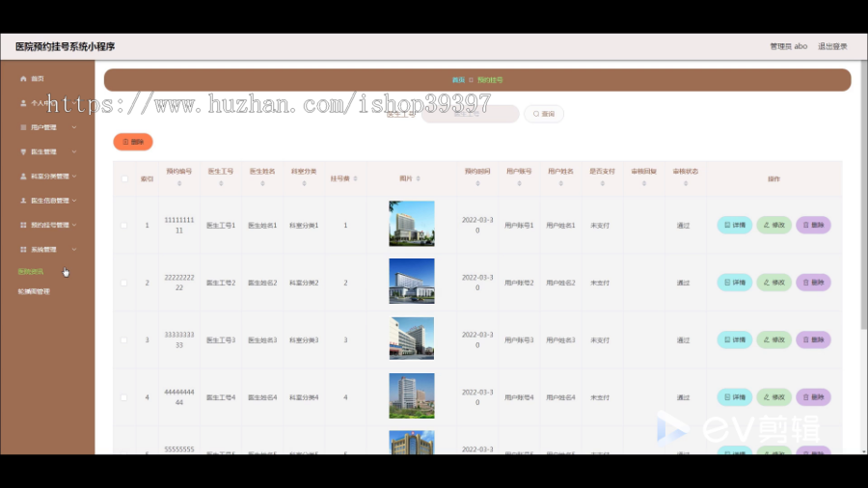868x488 pixels.
Task: Click the 系统管理 grid icon
Action: click(23, 250)
